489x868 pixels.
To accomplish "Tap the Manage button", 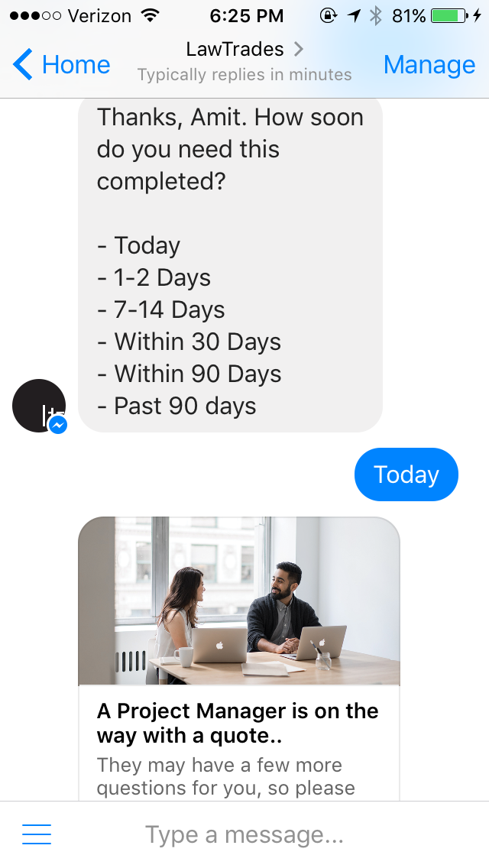I will [429, 65].
